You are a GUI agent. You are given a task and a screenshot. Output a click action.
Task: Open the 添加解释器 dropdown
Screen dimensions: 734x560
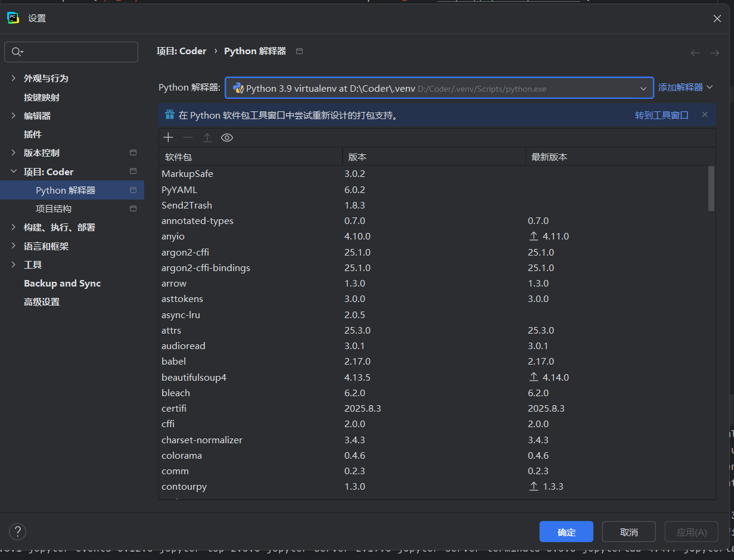[685, 88]
